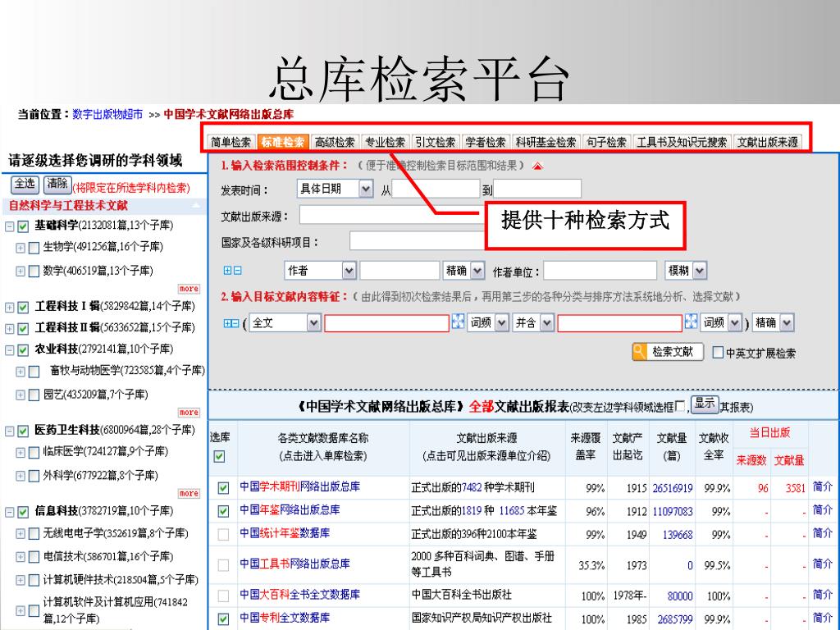
Task: Click the plus/minus row icons beside 全文 dropdown
Action: (x=231, y=323)
